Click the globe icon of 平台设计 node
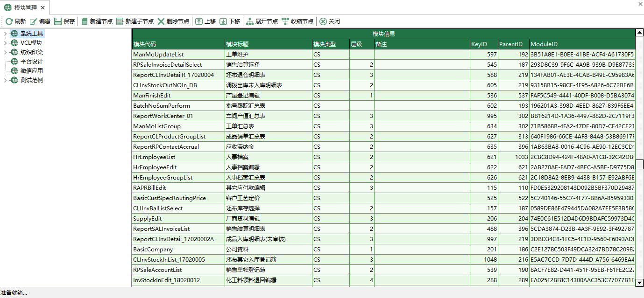This screenshot has height=298, width=644. [14, 62]
